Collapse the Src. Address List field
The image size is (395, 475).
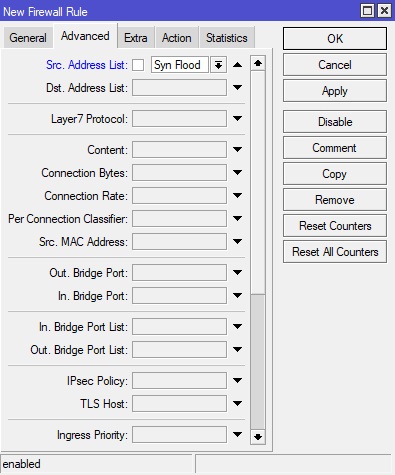click(x=237, y=65)
